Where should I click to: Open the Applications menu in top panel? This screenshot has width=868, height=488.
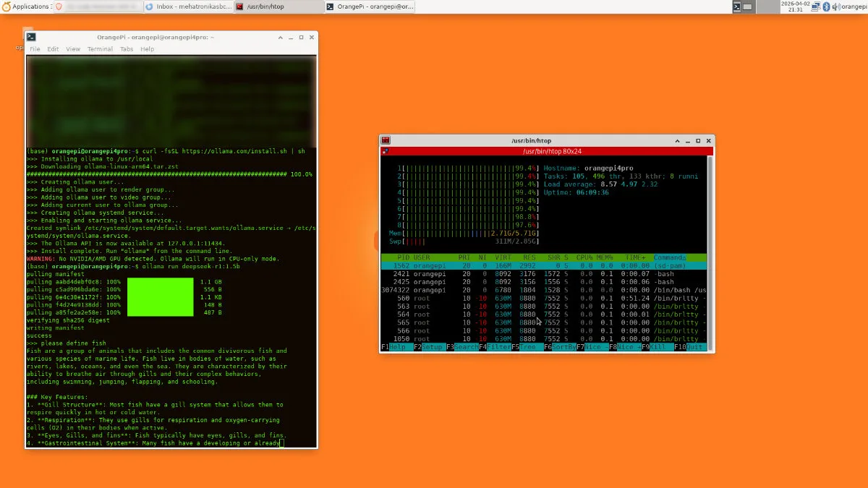(26, 7)
